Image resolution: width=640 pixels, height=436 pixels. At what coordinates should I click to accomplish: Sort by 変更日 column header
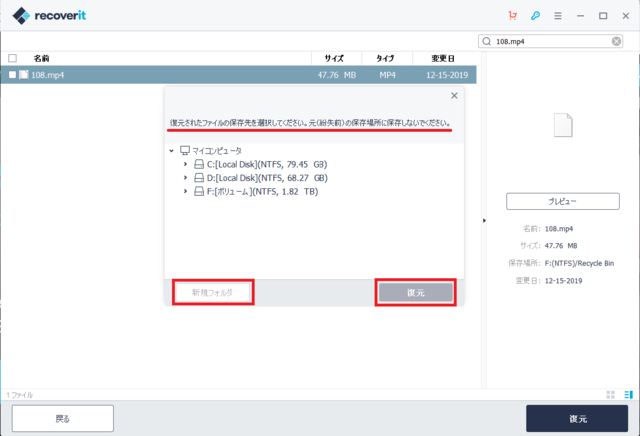[443, 58]
